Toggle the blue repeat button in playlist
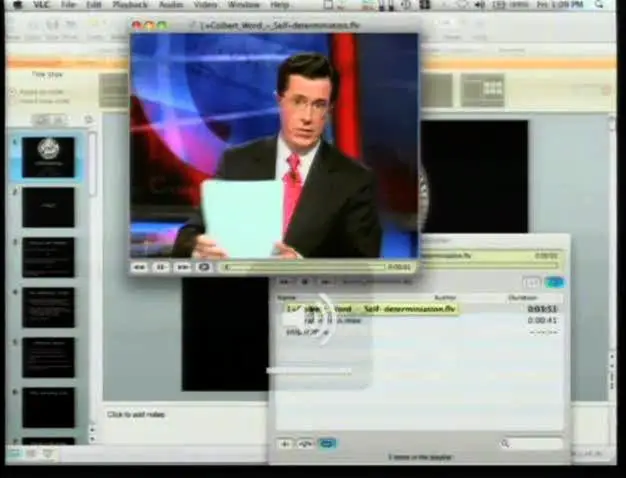This screenshot has width=626, height=478. [x=327, y=444]
